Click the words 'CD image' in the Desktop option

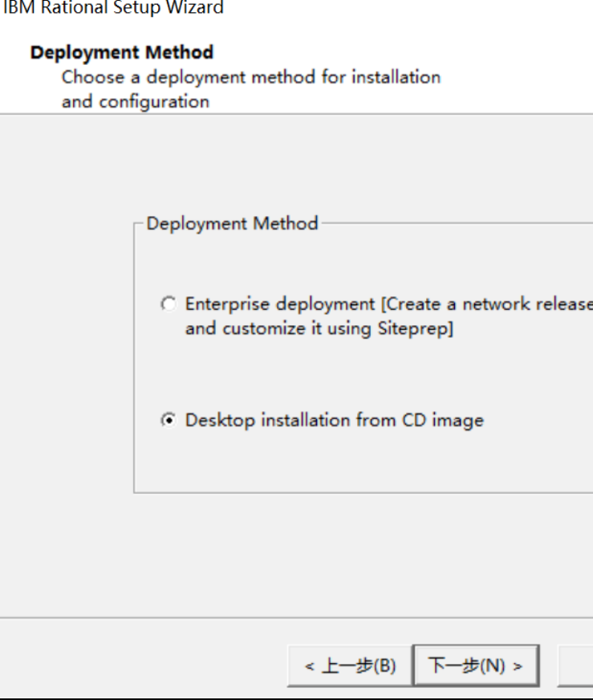click(x=443, y=421)
